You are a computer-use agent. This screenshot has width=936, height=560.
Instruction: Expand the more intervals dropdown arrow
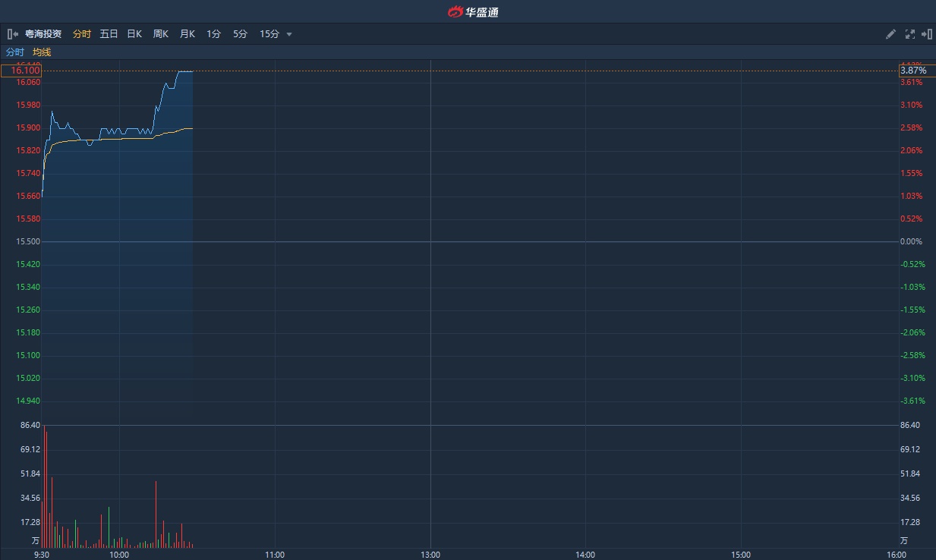click(289, 34)
